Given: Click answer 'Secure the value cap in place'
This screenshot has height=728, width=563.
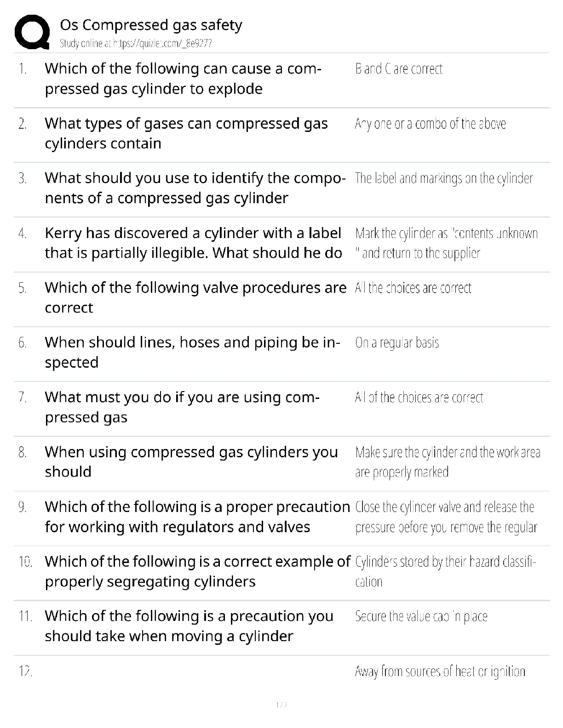Looking at the screenshot, I should 421,616.
